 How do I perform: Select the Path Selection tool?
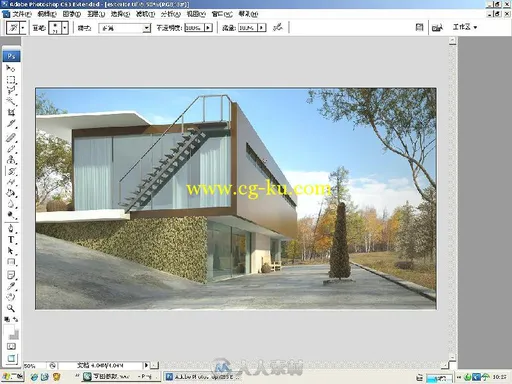click(x=11, y=251)
